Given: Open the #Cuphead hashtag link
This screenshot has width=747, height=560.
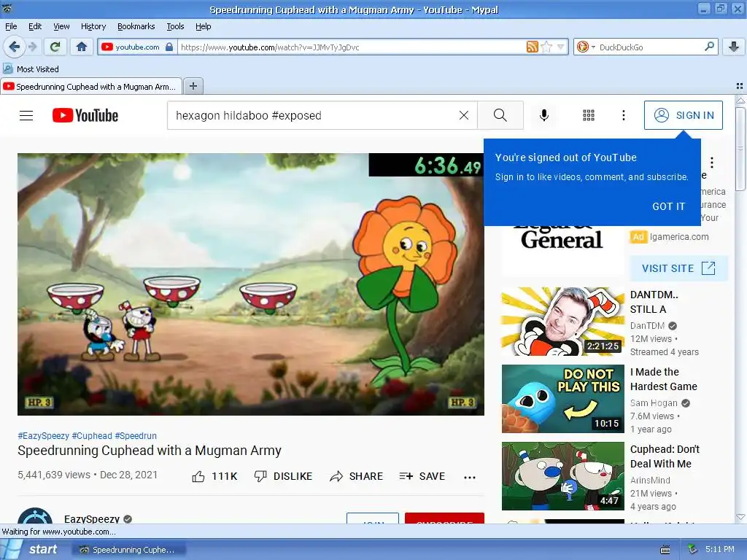Looking at the screenshot, I should click(92, 436).
